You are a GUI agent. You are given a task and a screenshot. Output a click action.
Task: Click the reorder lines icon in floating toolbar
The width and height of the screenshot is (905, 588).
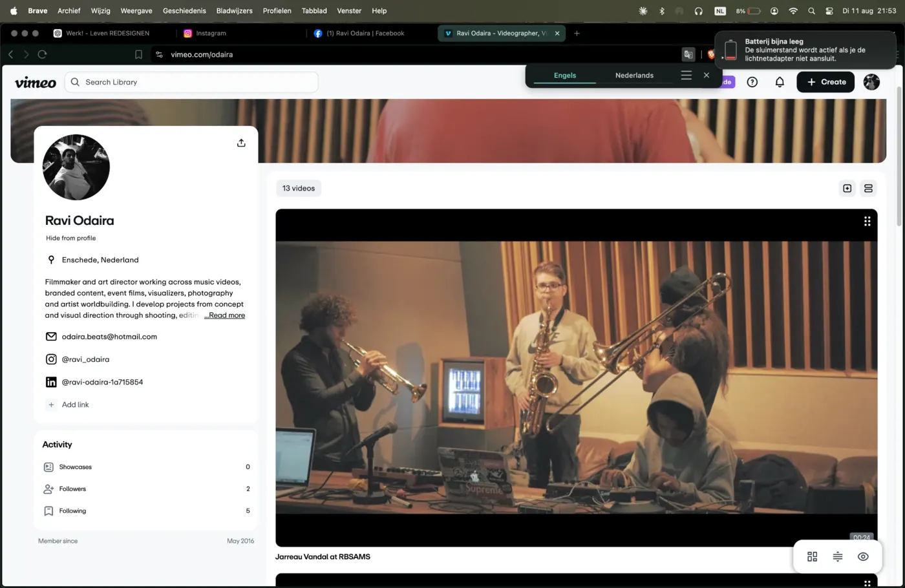click(x=838, y=556)
